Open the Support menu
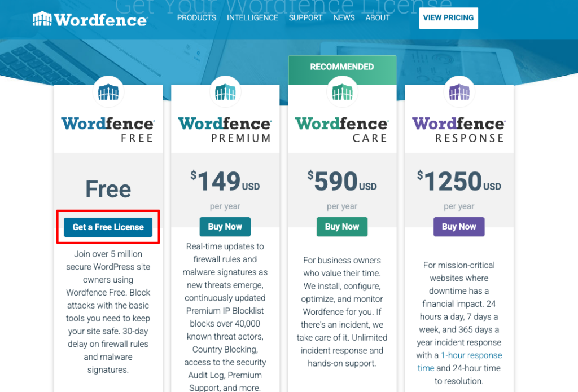The width and height of the screenshot is (578, 392). coord(305,17)
